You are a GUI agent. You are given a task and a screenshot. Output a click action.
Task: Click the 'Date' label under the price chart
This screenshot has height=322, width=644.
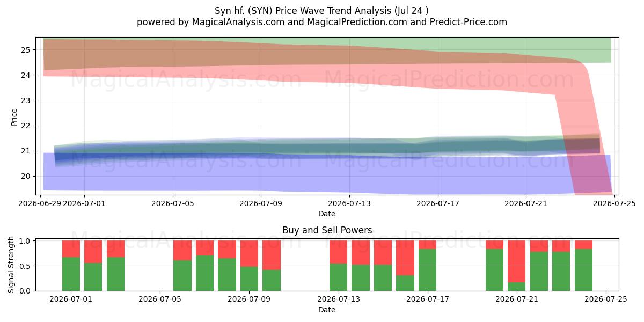coord(327,214)
